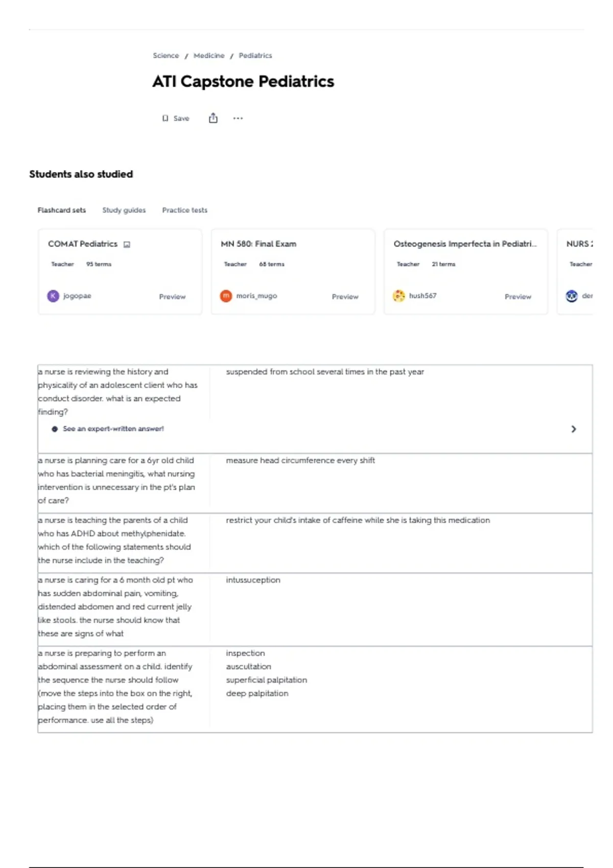Click the bookmark icon beside COMAT Pediatrics
Screen dimensions: 613x868
pyautogui.click(x=127, y=245)
